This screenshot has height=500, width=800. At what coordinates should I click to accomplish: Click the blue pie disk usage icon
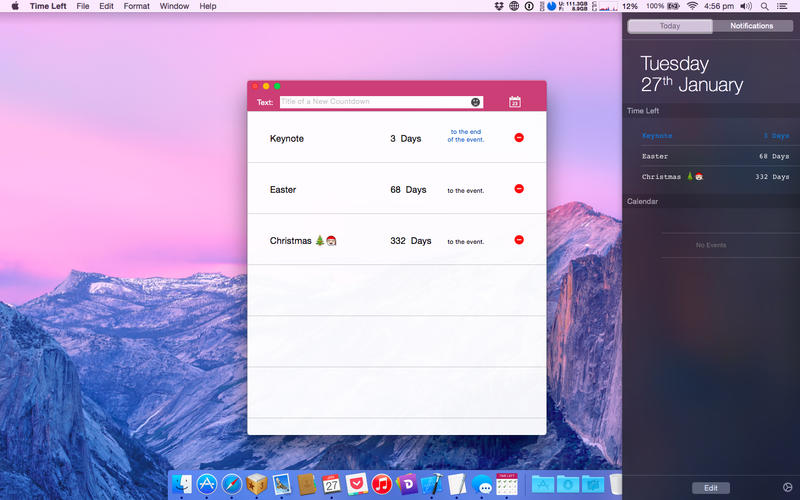click(x=552, y=6)
